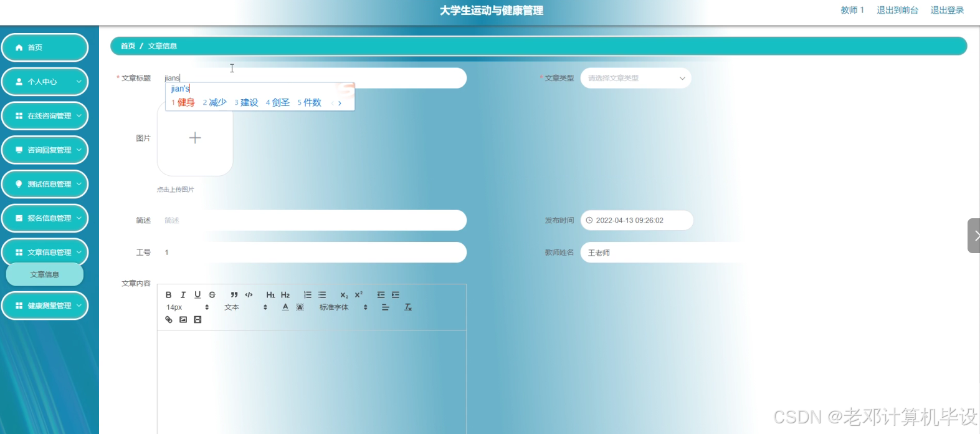The width and height of the screenshot is (980, 434).
Task: Toggle strikethrough formatting in editor
Action: [212, 295]
